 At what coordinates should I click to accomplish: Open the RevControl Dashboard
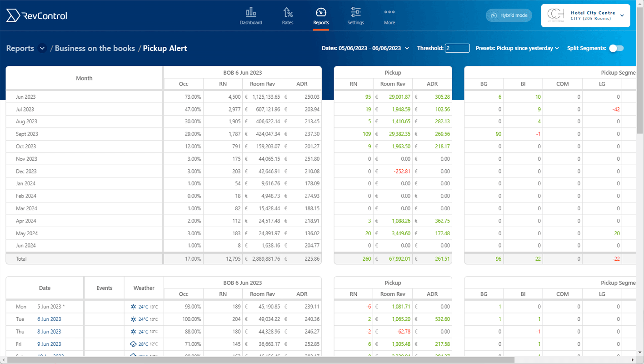pyautogui.click(x=251, y=15)
